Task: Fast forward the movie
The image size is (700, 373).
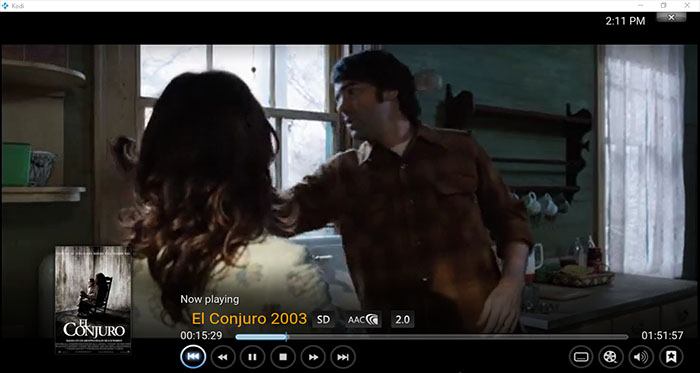Action: coord(313,357)
